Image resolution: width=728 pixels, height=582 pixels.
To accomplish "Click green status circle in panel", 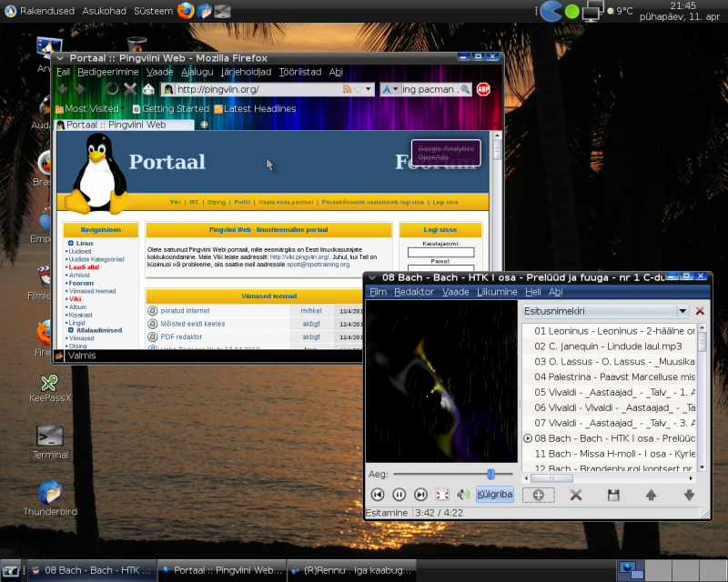I will click(x=572, y=12).
